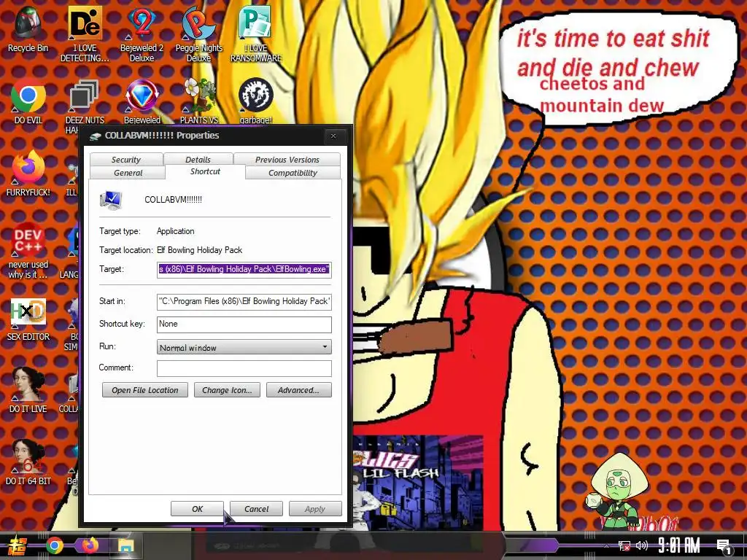Launch the Bejeweled gem desktop shortcut
This screenshot has width=747, height=560.
[x=142, y=101]
